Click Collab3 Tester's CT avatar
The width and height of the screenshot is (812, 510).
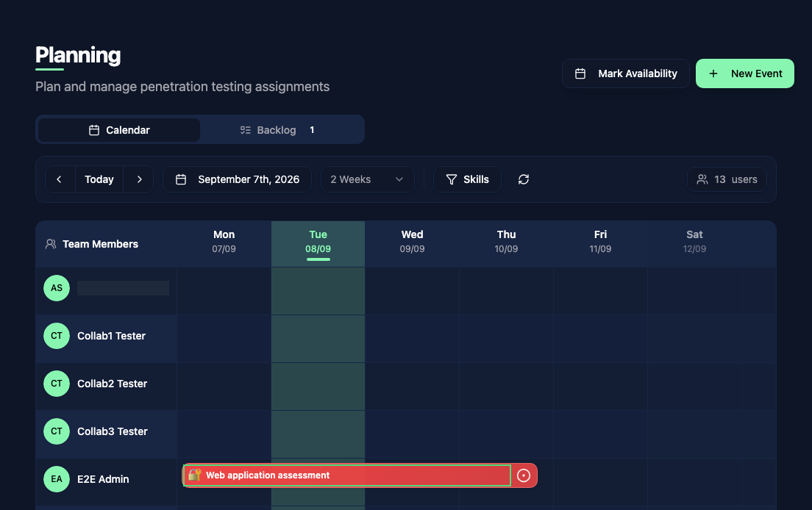[x=57, y=431]
